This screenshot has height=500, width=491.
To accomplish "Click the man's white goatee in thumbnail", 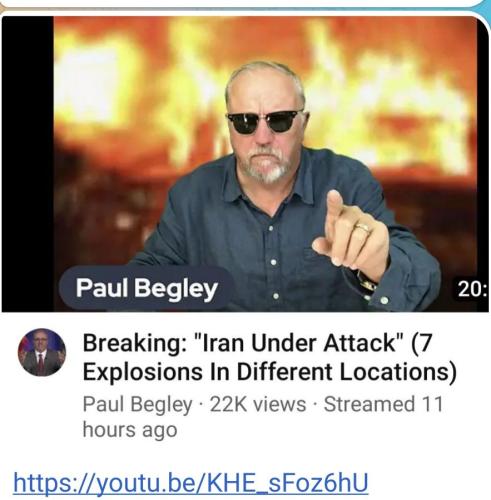I will [267, 167].
